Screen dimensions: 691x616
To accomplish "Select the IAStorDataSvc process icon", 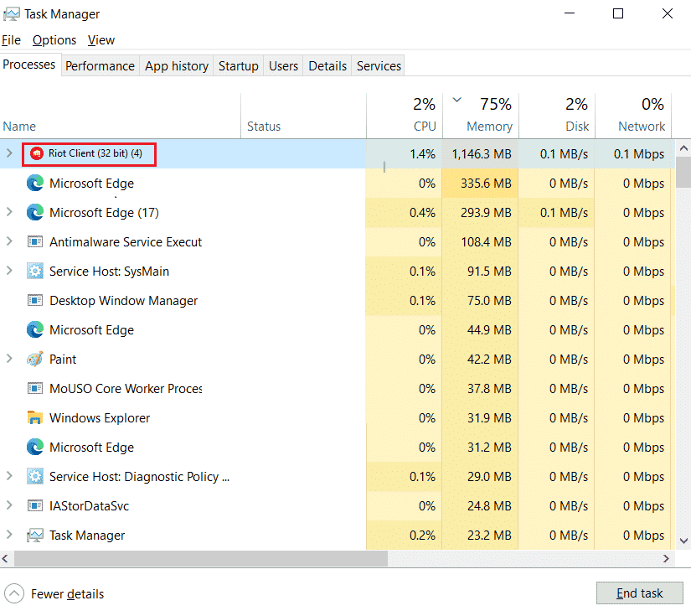I will tap(34, 505).
